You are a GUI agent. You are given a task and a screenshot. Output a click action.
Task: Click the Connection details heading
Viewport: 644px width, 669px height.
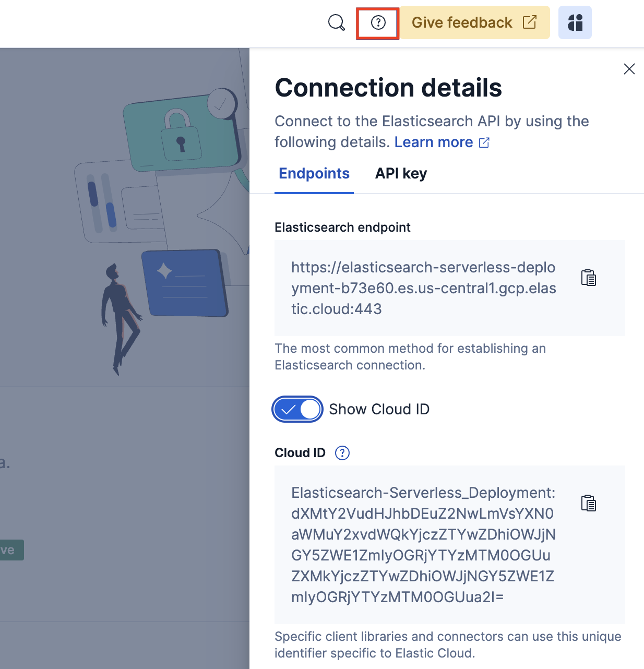pyautogui.click(x=388, y=87)
